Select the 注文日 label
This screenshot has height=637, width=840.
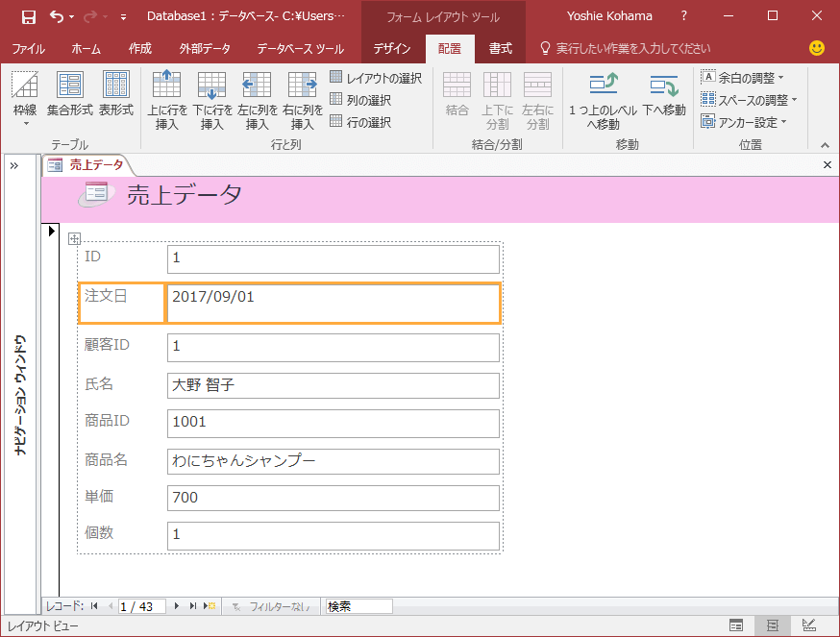click(122, 304)
